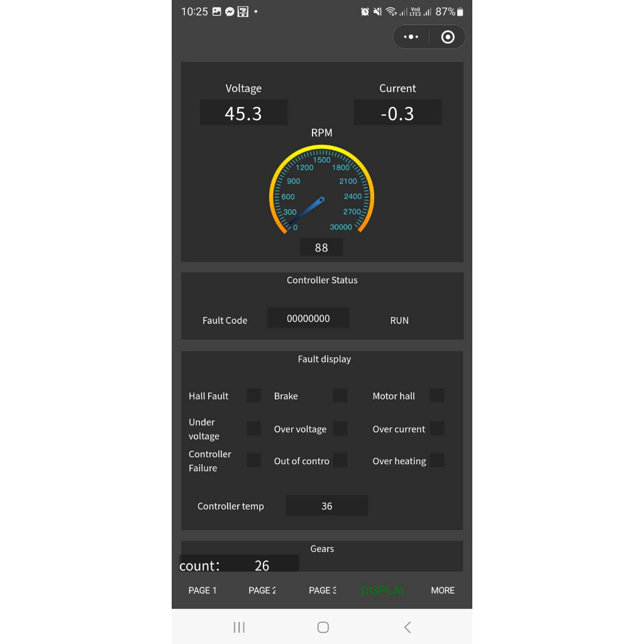The image size is (644, 644).
Task: Switch to the PAGE 3 tab
Action: coord(323,590)
